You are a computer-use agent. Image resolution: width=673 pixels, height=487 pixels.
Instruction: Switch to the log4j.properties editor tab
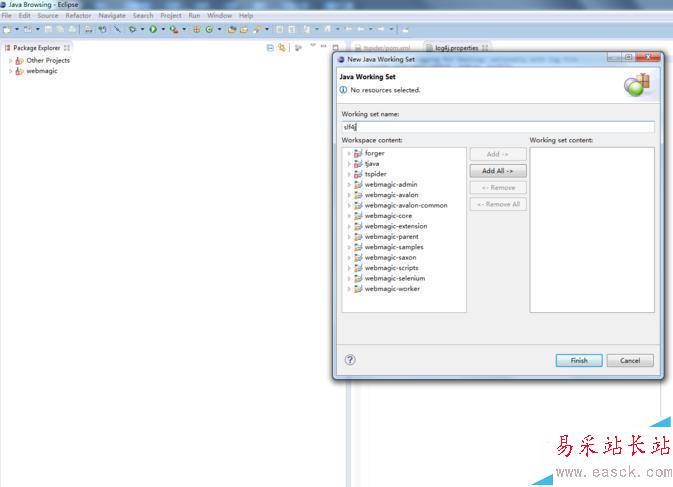click(457, 48)
